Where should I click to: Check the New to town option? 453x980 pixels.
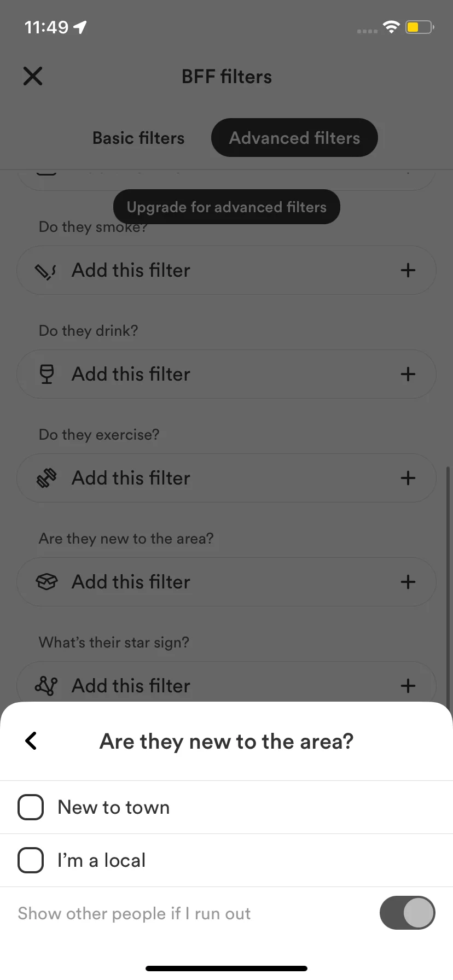pos(31,807)
